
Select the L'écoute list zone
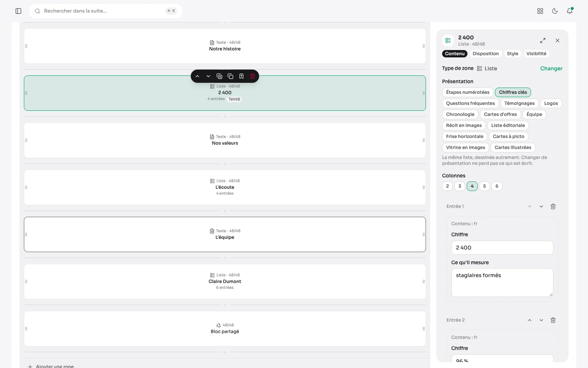click(225, 187)
